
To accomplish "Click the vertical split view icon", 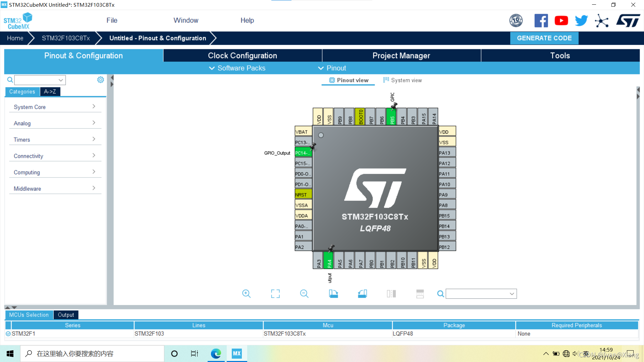I will [x=391, y=294].
